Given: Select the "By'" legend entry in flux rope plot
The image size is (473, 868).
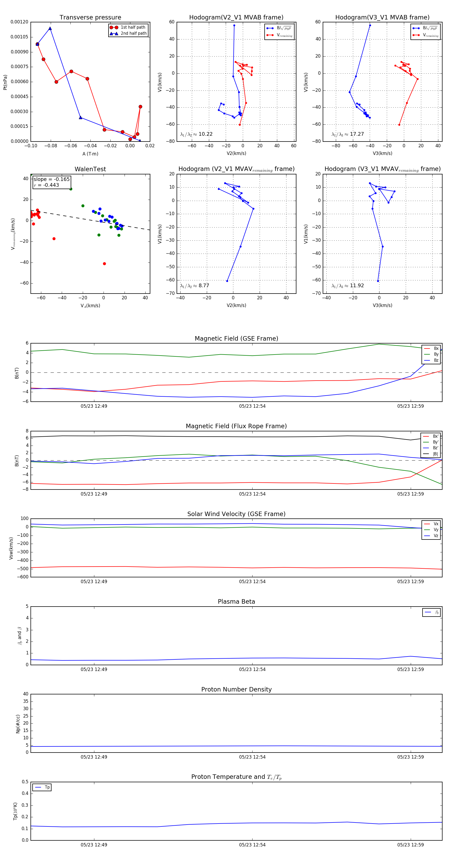Looking at the screenshot, I should [x=431, y=442].
